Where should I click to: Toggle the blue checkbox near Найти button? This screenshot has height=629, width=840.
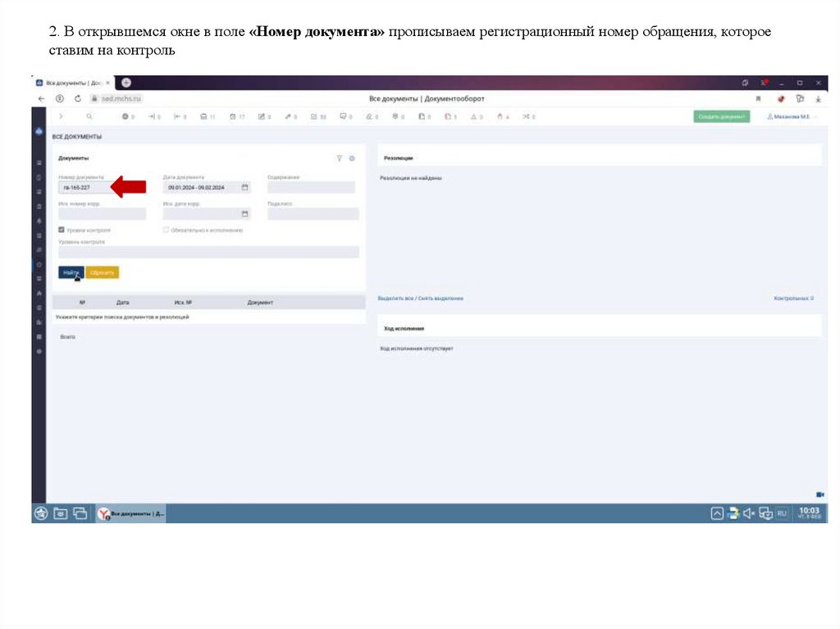click(x=61, y=230)
